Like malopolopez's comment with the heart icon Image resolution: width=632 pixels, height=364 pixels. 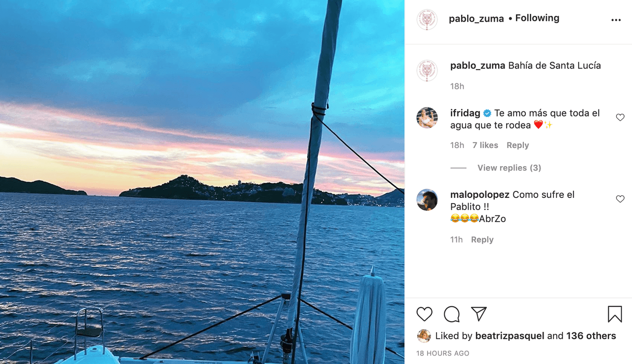pos(620,199)
